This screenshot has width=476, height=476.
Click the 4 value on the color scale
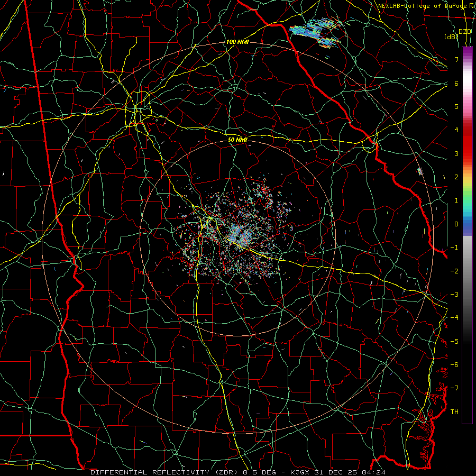[456, 130]
